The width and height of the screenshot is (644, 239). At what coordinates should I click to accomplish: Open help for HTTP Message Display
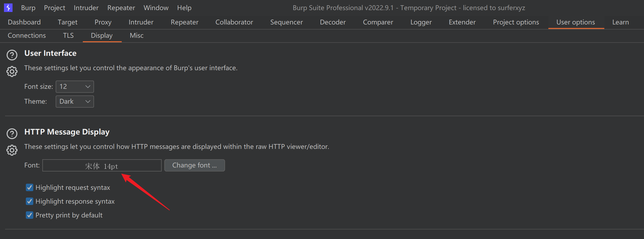pyautogui.click(x=12, y=134)
